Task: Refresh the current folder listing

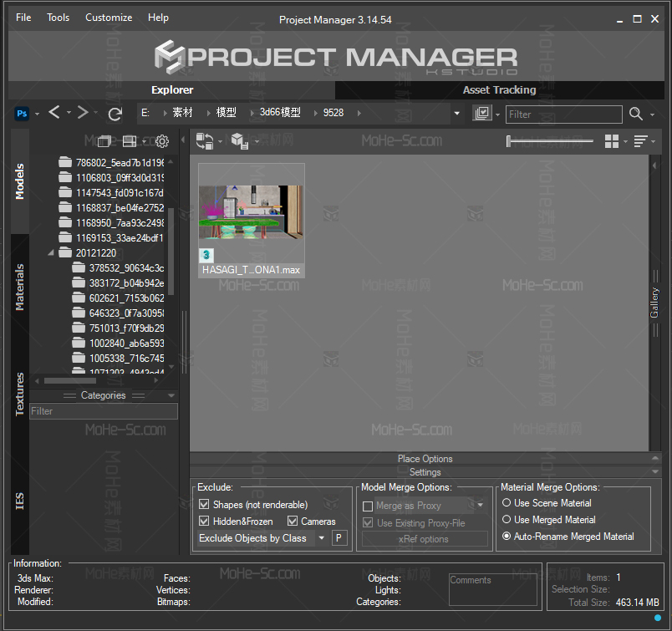Action: click(115, 114)
